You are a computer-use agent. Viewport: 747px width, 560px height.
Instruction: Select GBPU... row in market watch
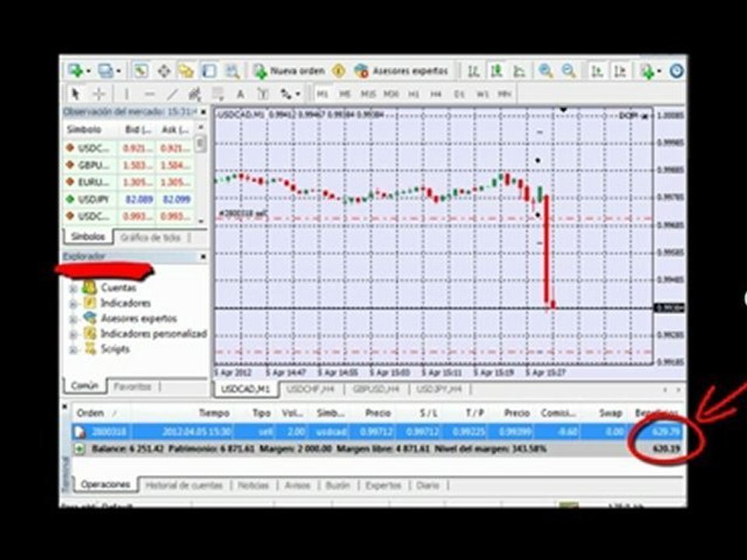coord(129,165)
